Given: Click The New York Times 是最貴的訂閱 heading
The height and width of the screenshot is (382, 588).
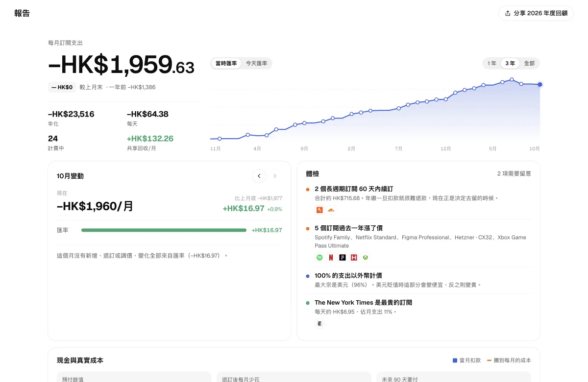Looking at the screenshot, I should (363, 303).
